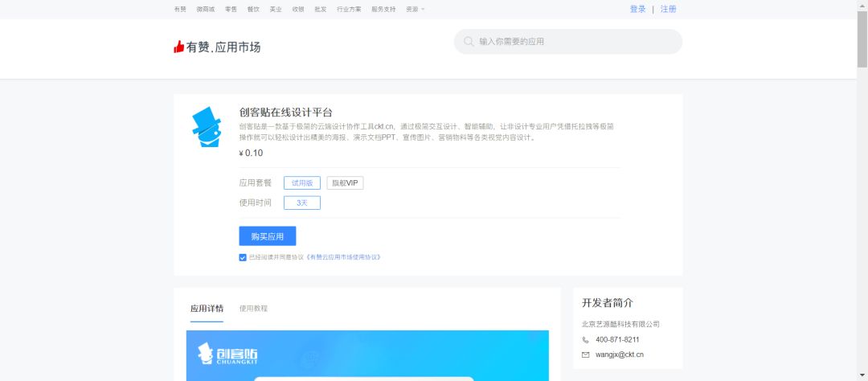The width and height of the screenshot is (868, 381).
Task: Click the 登录 link
Action: pyautogui.click(x=637, y=10)
